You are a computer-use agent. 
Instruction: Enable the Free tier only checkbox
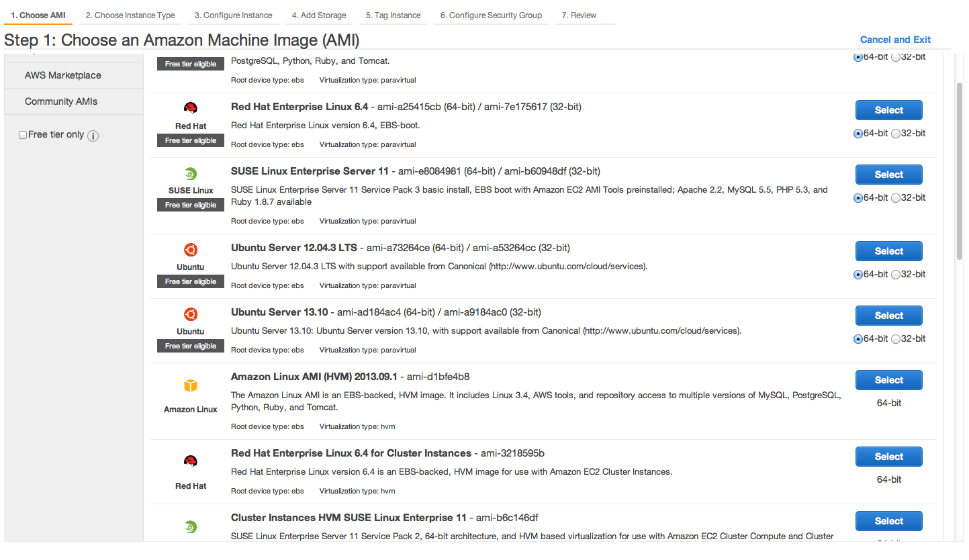[23, 135]
